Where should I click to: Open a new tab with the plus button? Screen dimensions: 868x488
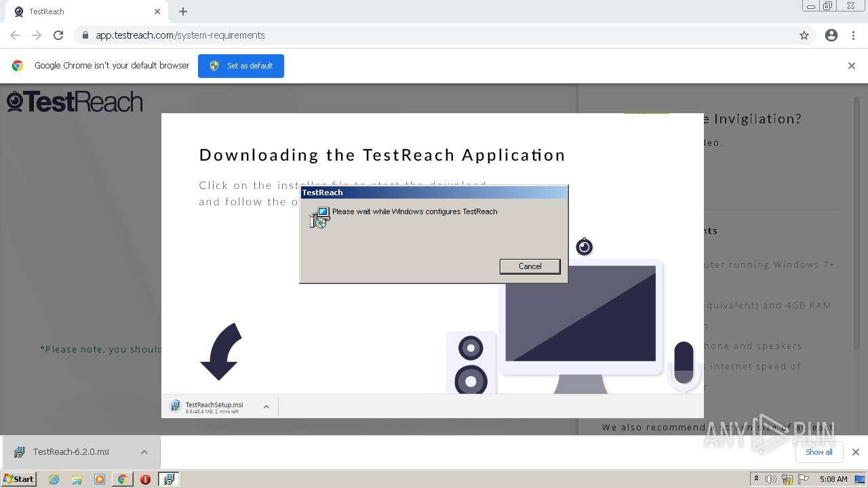(x=183, y=12)
